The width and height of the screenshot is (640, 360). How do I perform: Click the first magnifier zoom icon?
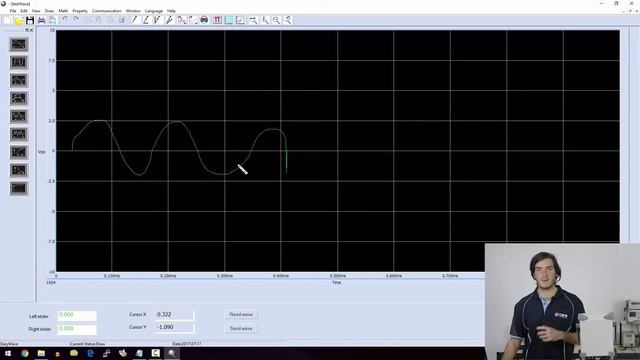coord(253,20)
